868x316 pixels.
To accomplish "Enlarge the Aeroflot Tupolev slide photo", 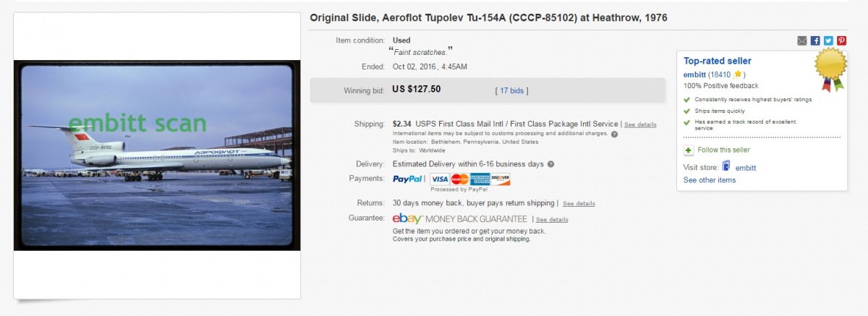I will pos(156,155).
